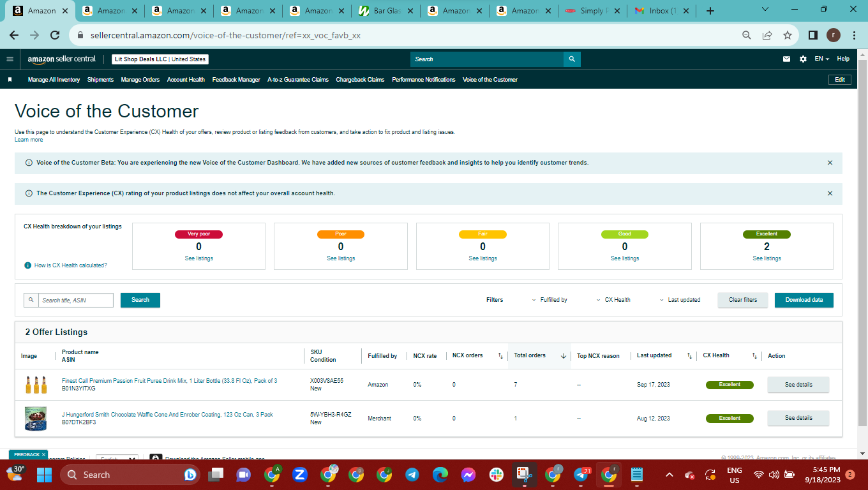Expand the Last updated filter dropdown
The image size is (868, 490).
coord(680,300)
